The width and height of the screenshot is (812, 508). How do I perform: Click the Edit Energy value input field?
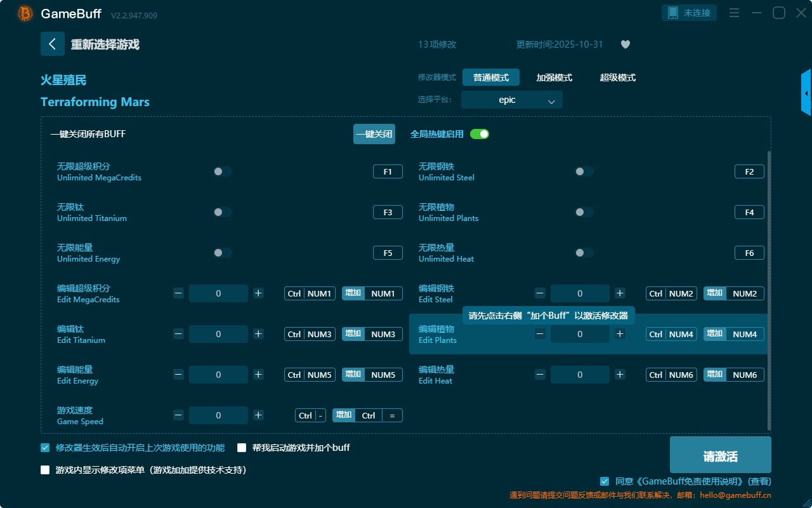coord(218,375)
